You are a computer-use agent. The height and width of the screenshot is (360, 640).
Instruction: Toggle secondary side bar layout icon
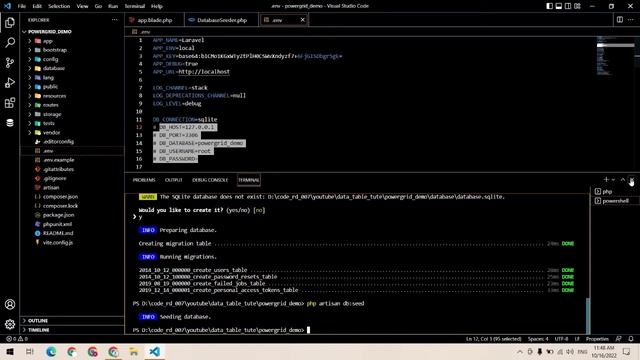568,6
